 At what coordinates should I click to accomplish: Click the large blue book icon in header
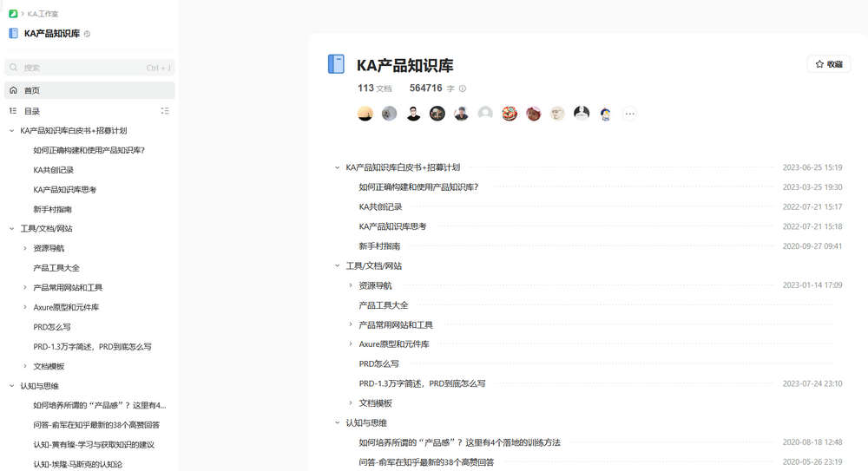pyautogui.click(x=336, y=64)
